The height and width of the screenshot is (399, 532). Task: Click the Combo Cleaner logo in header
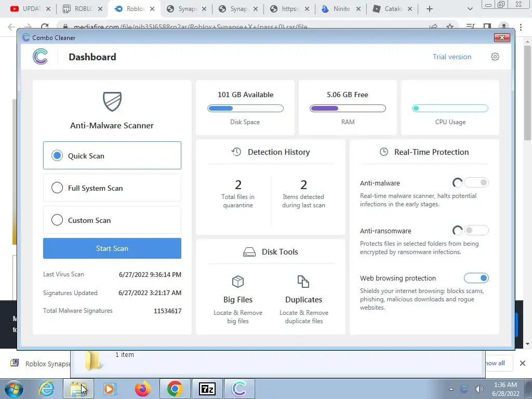[x=40, y=57]
